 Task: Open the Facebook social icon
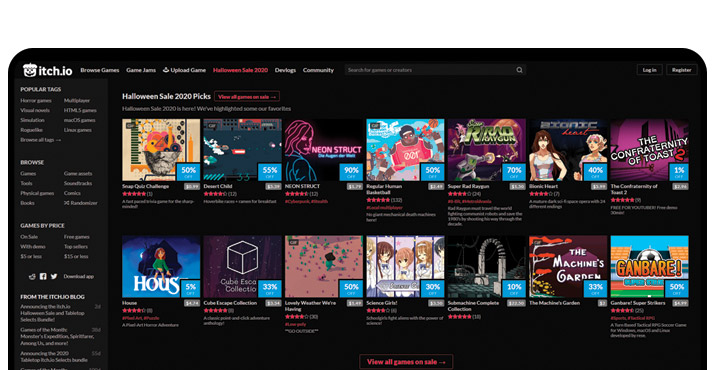pos(43,276)
